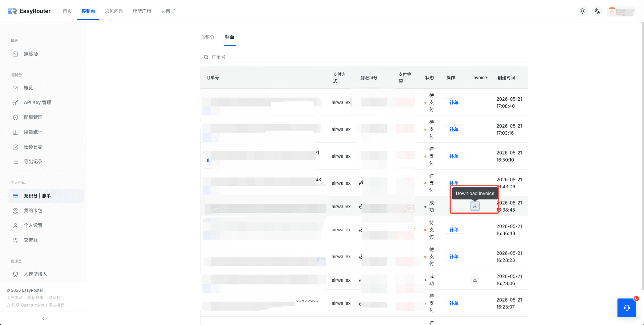Download invoice for the 16:38:45 order
Image resolution: width=644 pixels, height=325 pixels.
[x=475, y=206]
